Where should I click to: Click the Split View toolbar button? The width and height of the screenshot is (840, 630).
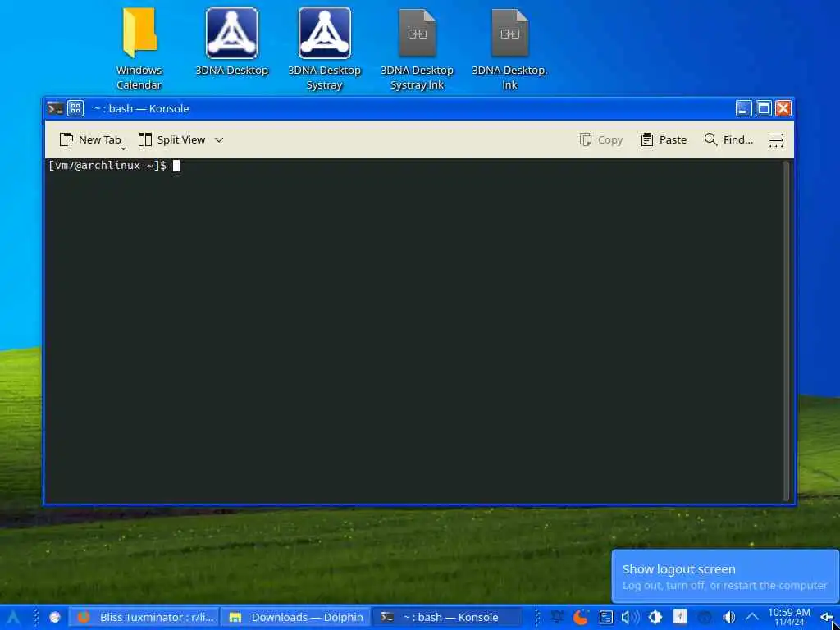coord(172,139)
